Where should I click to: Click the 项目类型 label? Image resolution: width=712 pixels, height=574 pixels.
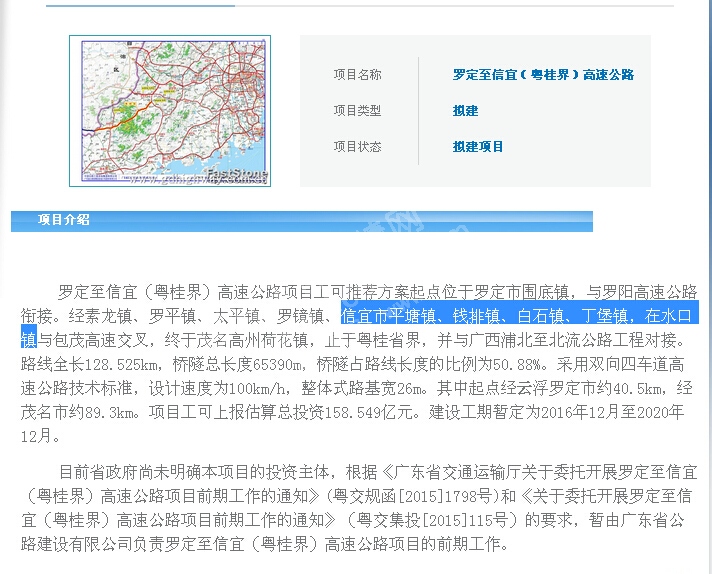pos(357,110)
